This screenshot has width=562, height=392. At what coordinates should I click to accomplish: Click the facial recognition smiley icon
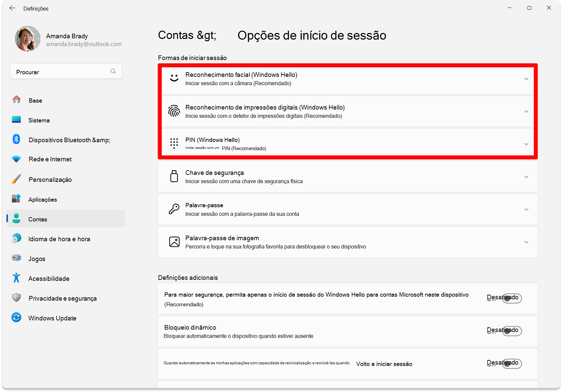point(174,78)
